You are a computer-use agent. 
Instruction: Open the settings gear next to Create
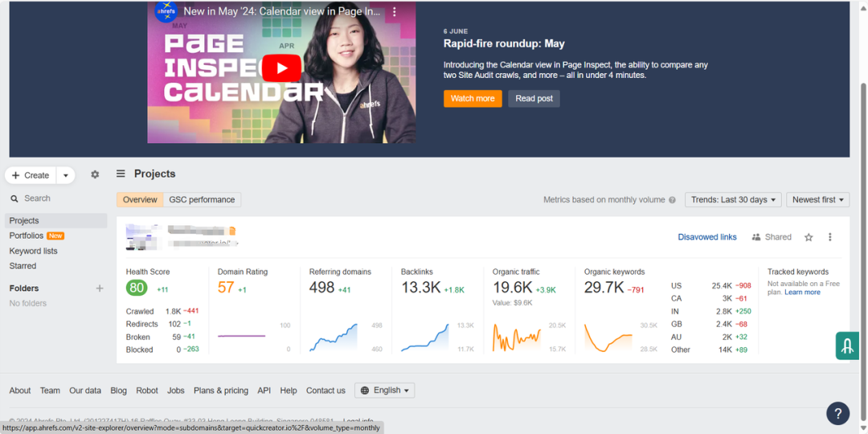tap(95, 174)
